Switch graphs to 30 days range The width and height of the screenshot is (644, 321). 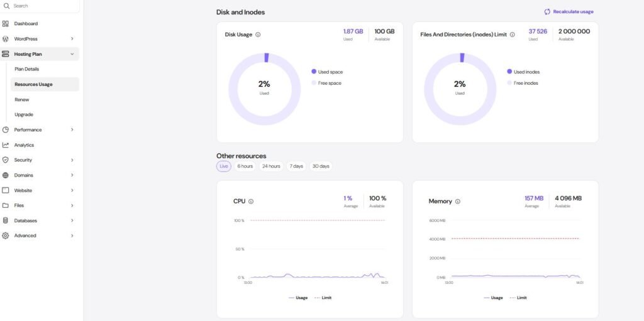coord(320,166)
